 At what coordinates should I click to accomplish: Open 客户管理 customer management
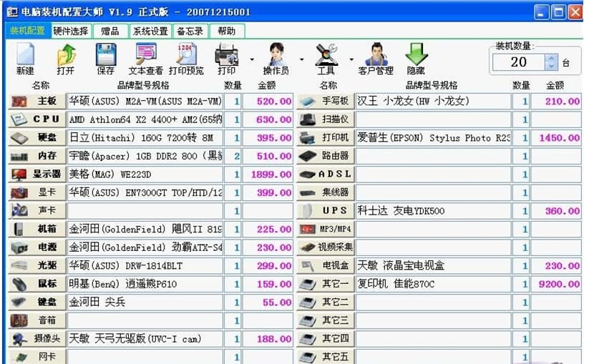pyautogui.click(x=376, y=59)
